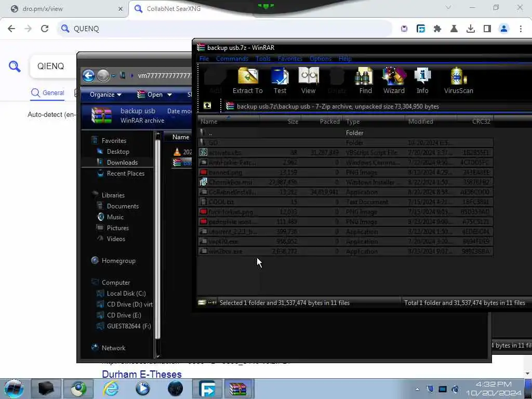Show archive Info

click(x=422, y=81)
